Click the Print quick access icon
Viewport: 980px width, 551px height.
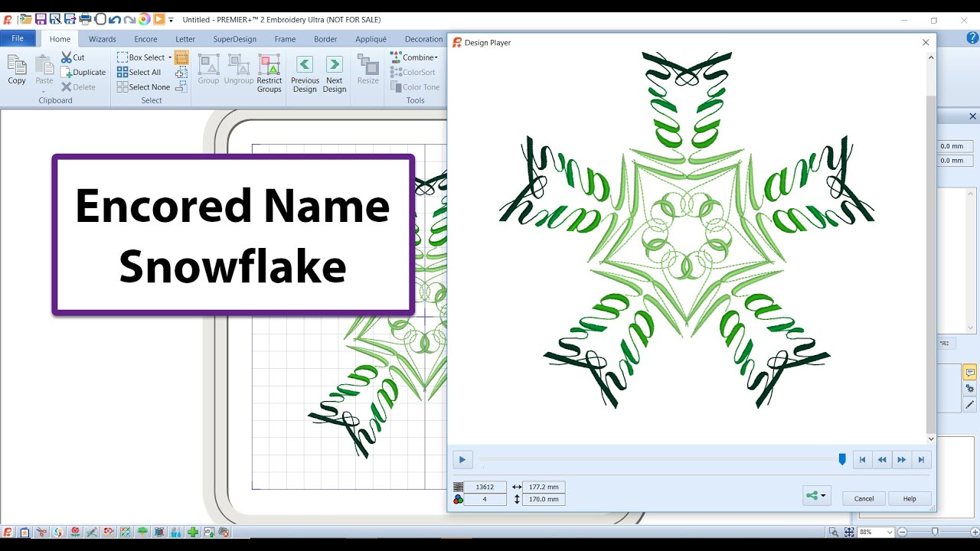point(85,19)
